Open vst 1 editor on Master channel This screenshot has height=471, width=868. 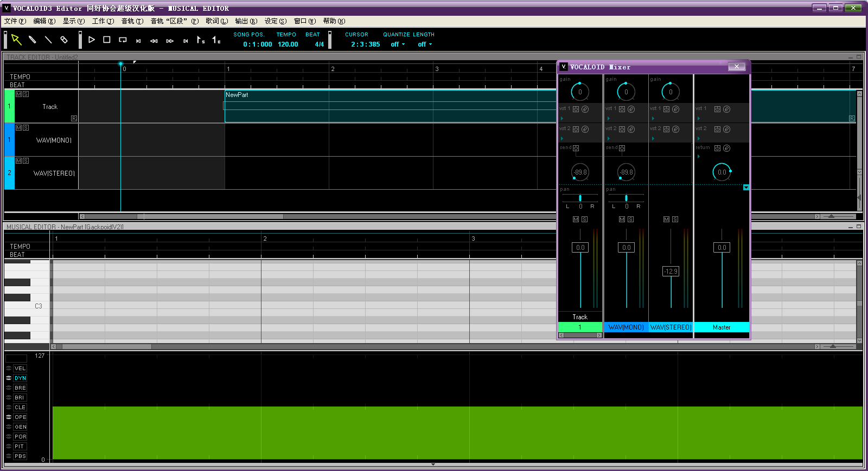[x=726, y=109]
